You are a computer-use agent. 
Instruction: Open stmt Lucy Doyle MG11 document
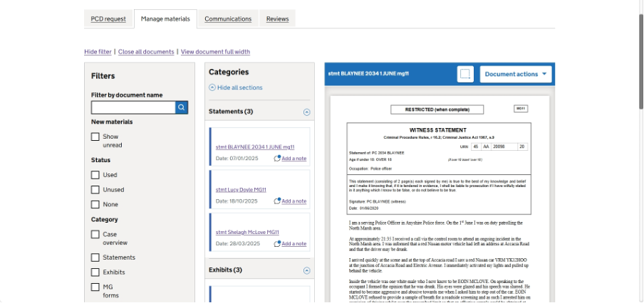point(241,190)
